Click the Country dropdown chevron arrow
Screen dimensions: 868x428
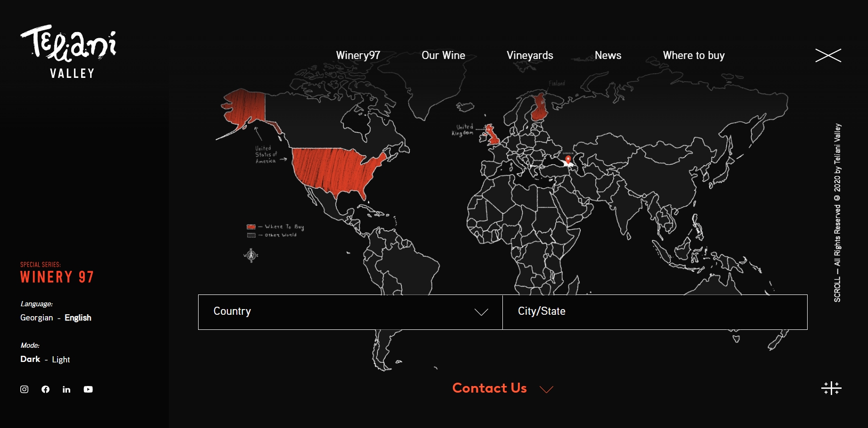(481, 312)
